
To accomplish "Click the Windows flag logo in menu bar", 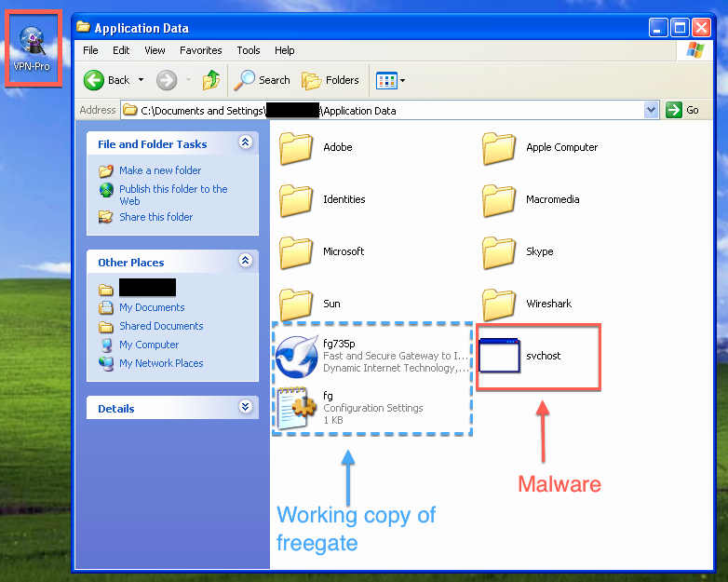I will (x=695, y=49).
